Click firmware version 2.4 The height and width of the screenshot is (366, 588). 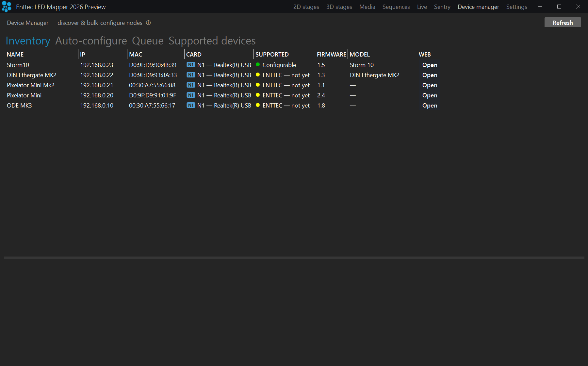click(x=321, y=95)
